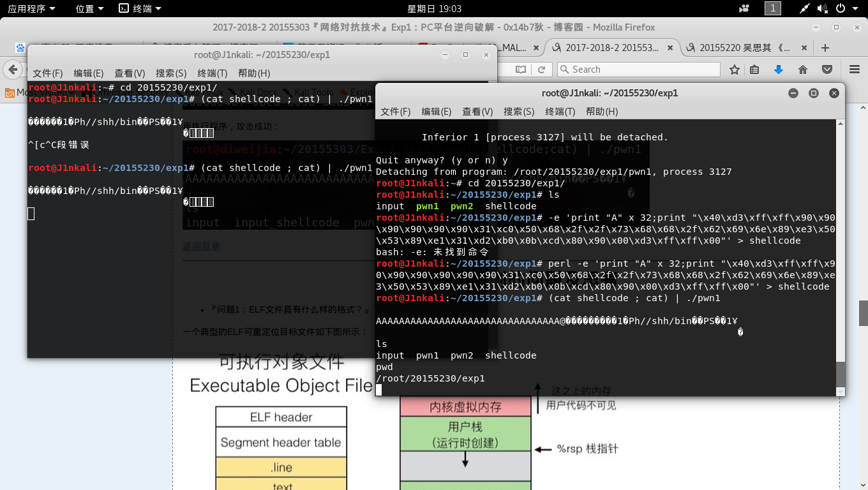868x490 pixels.
Task: Go to Firefox home page icon
Action: coord(803,70)
